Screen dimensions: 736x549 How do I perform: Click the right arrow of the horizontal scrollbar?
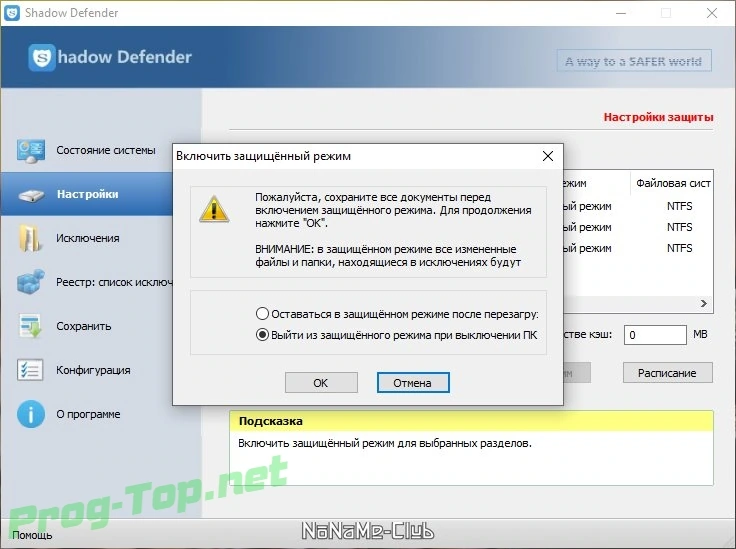704,304
